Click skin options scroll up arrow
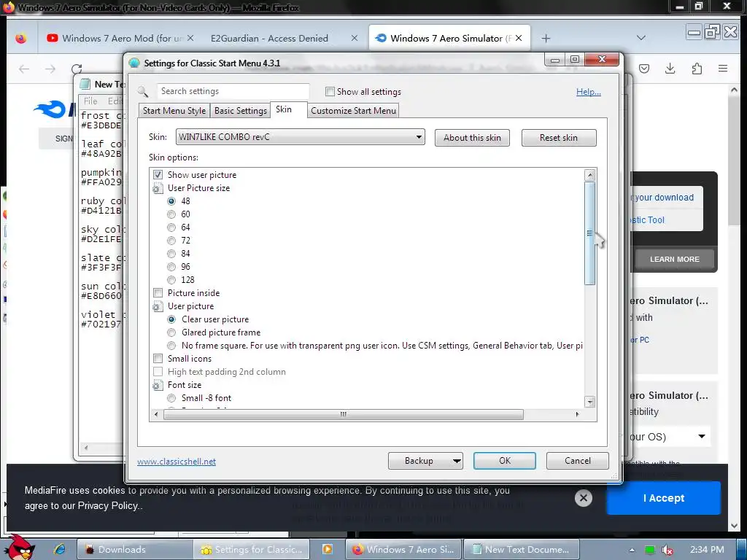747x560 pixels. coord(590,175)
